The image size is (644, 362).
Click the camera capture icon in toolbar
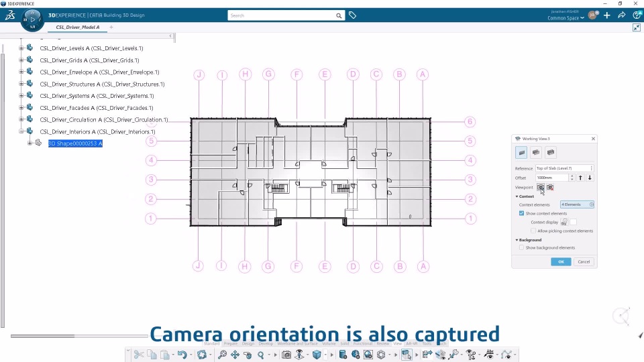coord(286,355)
